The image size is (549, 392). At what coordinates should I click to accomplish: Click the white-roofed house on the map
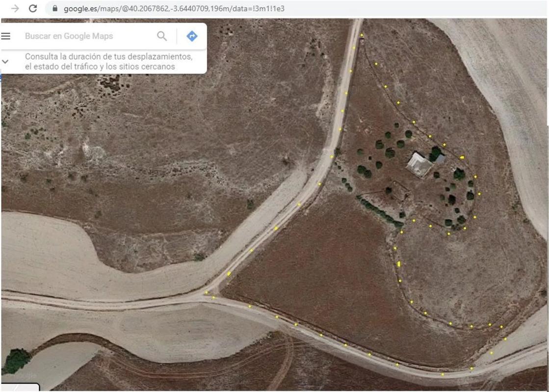[x=418, y=164]
